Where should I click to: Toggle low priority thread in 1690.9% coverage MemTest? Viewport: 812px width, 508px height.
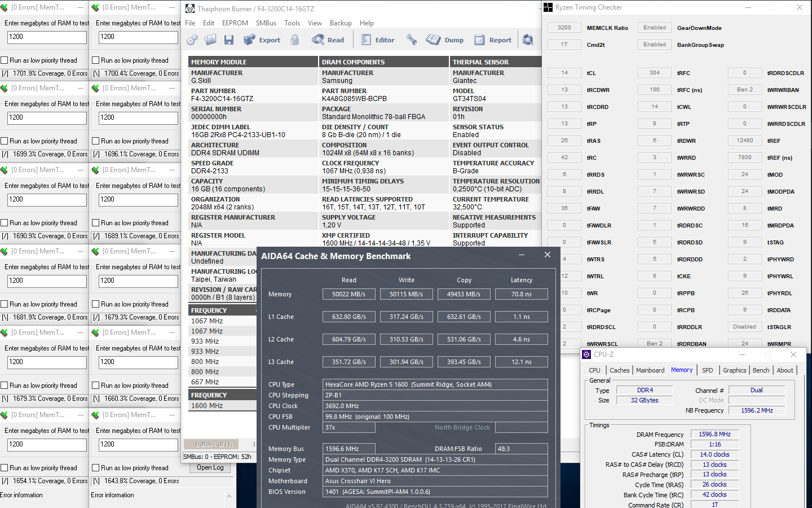5,223
